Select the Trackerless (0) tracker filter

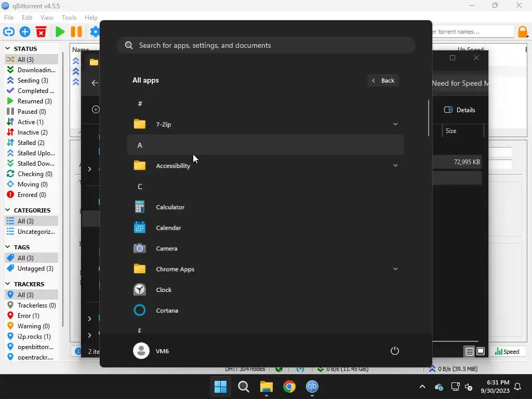pyautogui.click(x=32, y=305)
